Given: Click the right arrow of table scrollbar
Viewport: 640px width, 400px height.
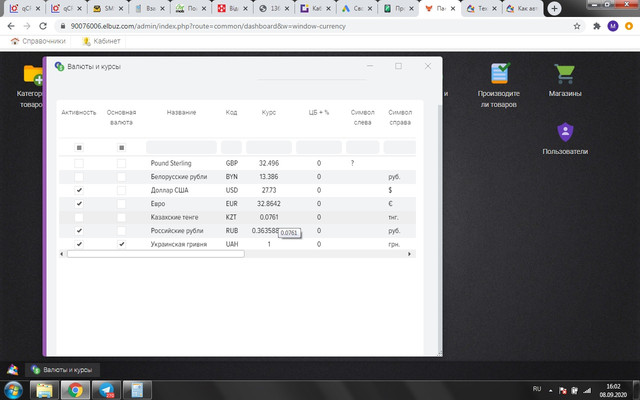Looking at the screenshot, I should pyautogui.click(x=409, y=254).
